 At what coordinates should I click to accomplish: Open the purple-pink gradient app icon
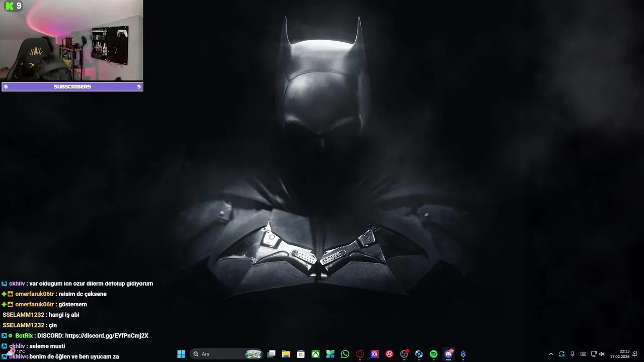(374, 354)
